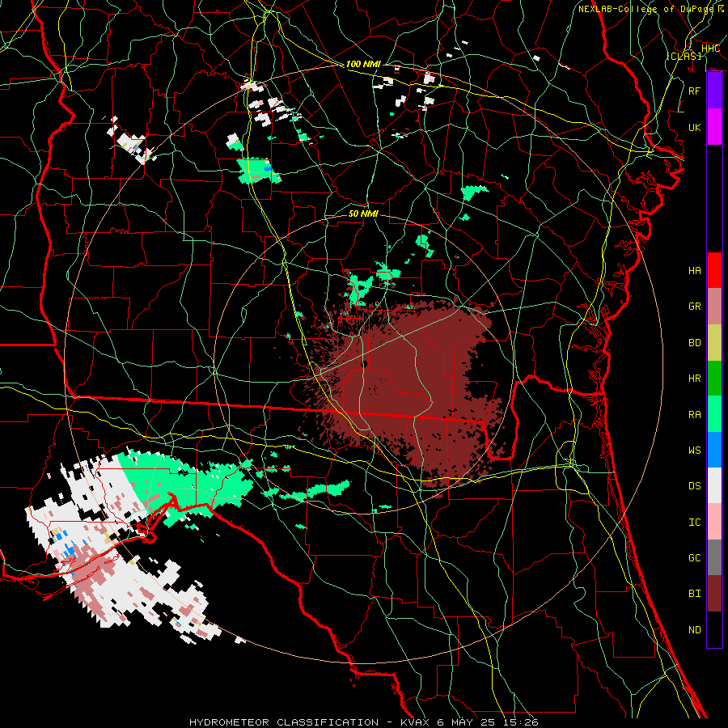The height and width of the screenshot is (728, 728).
Task: Click the RF purple legend swatch
Action: pyautogui.click(x=714, y=91)
